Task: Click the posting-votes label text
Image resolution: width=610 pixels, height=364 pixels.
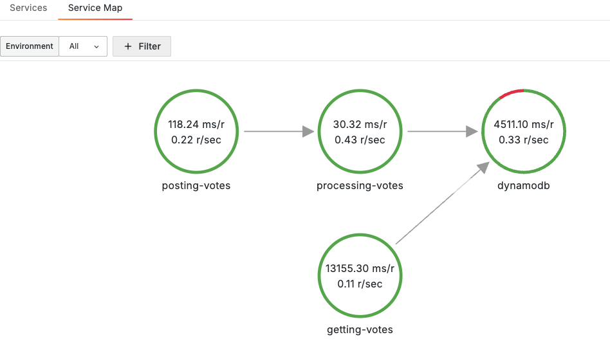Action: click(x=196, y=186)
